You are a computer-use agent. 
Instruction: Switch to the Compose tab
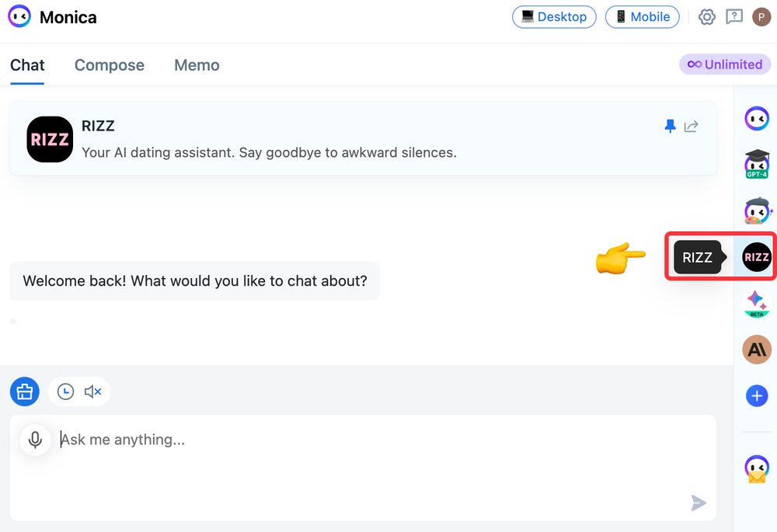(x=109, y=65)
